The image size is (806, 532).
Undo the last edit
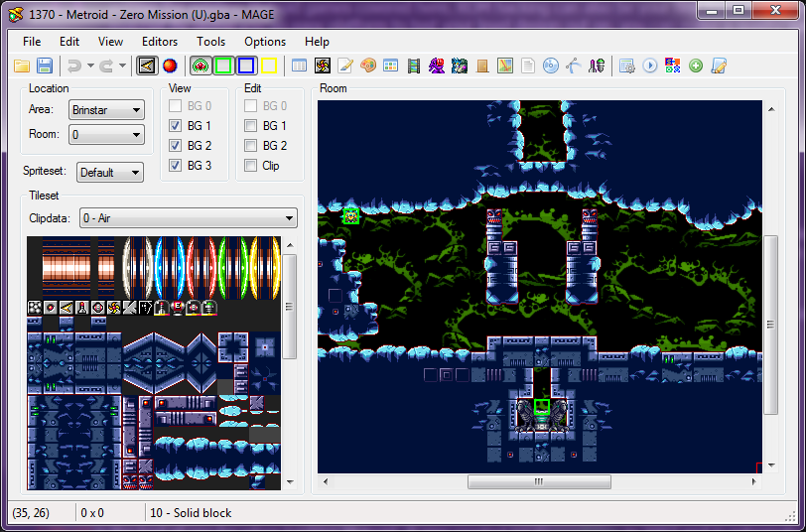tap(75, 66)
